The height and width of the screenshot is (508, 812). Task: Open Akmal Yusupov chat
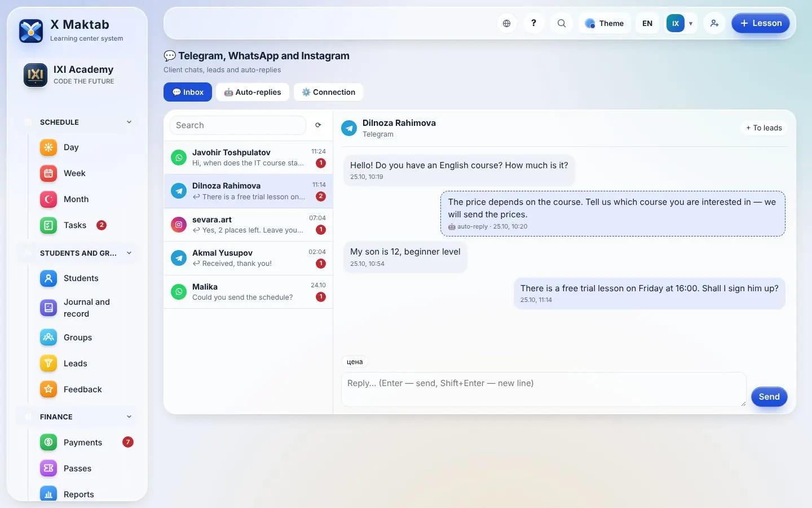248,259
